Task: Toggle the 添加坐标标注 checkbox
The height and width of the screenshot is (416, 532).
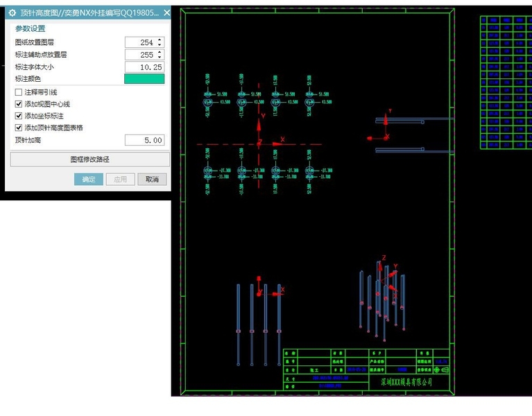Action: click(x=19, y=116)
